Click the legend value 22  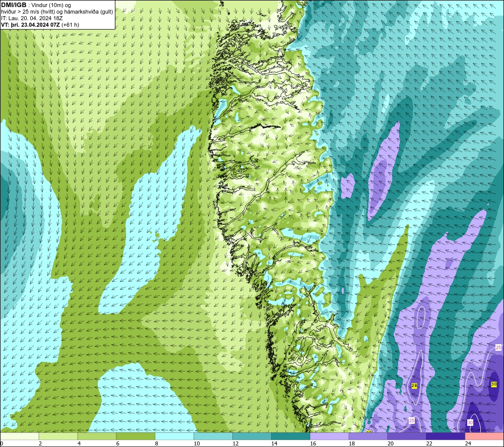tap(429, 443)
